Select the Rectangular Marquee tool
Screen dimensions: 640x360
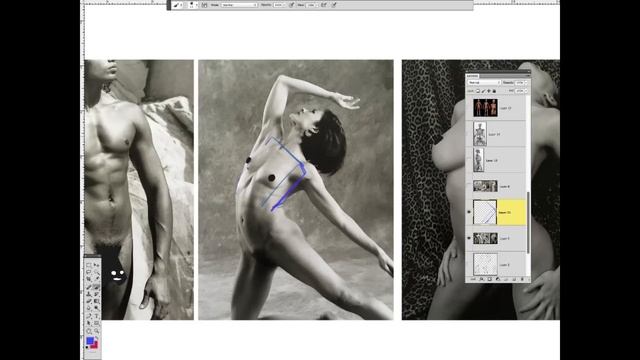click(89, 265)
